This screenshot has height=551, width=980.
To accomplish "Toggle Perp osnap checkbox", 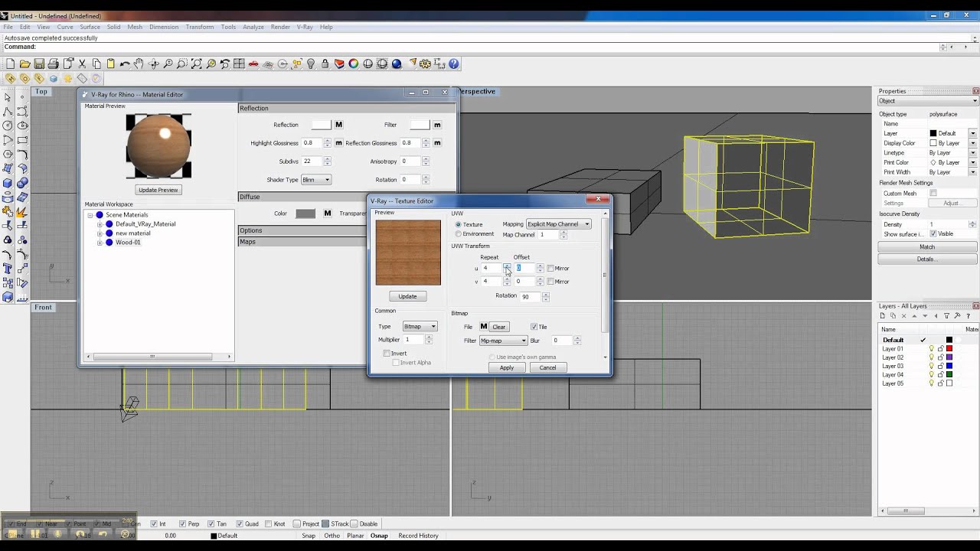I will tap(182, 524).
